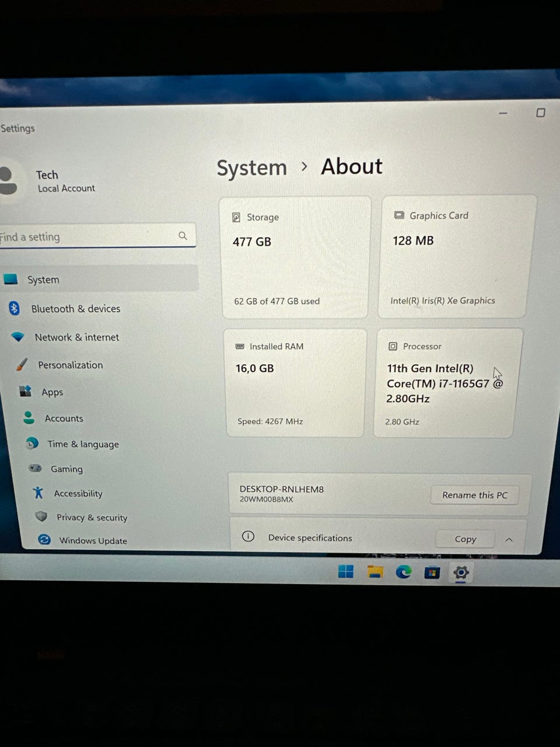Open Accessibility settings
The width and height of the screenshot is (560, 747).
pyautogui.click(x=78, y=494)
